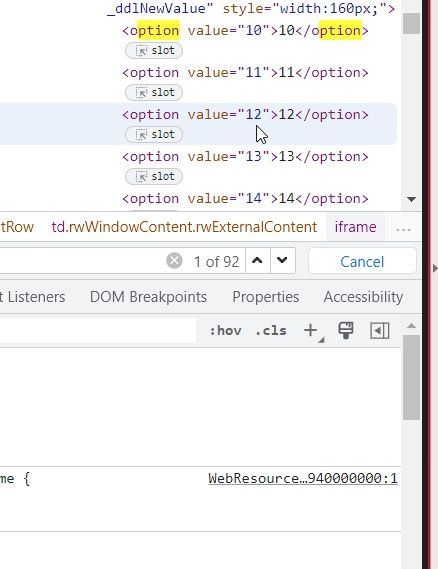This screenshot has height=569, width=438.
Task: Select the option value="14" element
Action: tap(245, 199)
